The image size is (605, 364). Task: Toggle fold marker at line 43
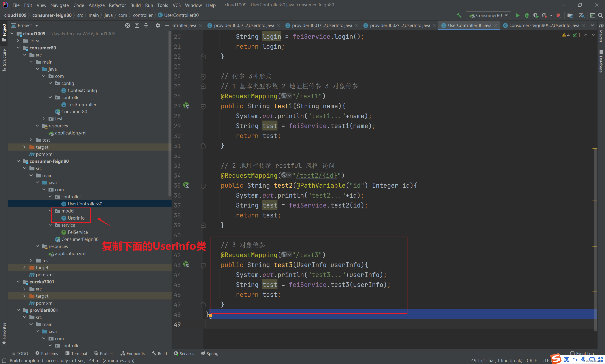[203, 265]
